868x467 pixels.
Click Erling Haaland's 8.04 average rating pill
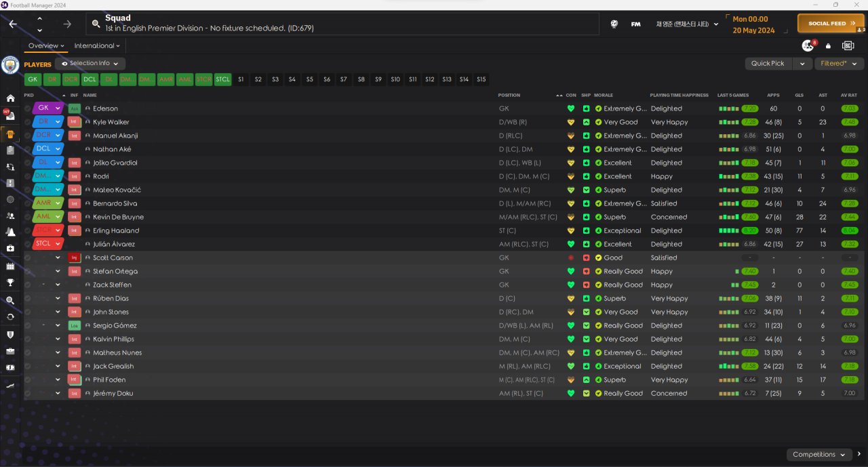(848, 230)
